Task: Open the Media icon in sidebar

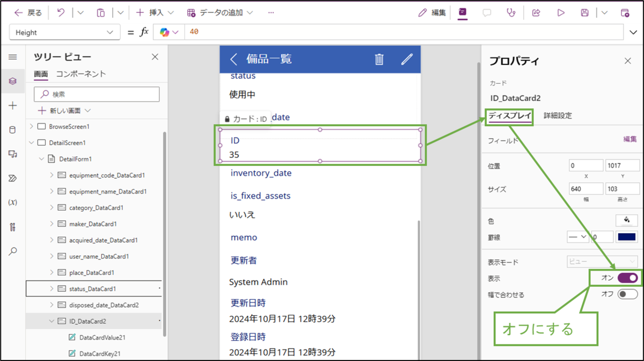Action: click(13, 154)
